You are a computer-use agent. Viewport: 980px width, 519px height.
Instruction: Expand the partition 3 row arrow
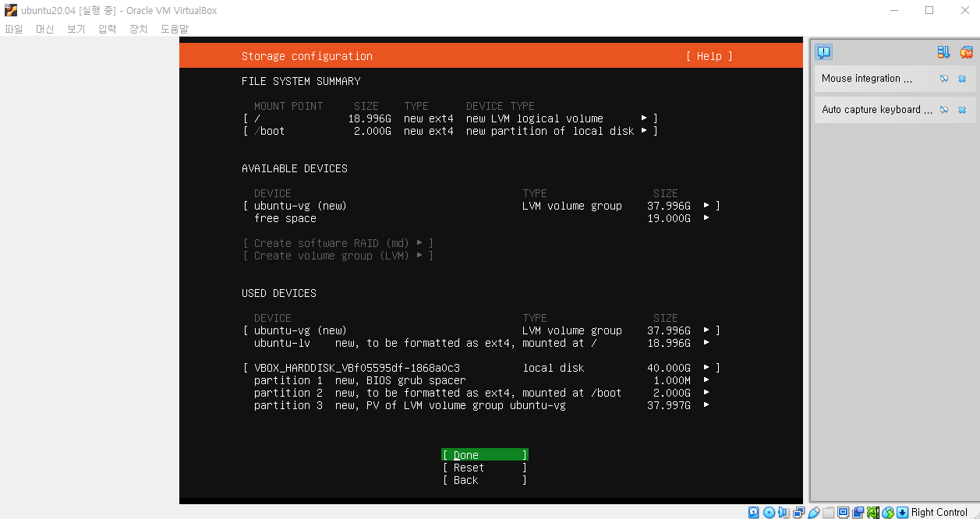coord(706,405)
